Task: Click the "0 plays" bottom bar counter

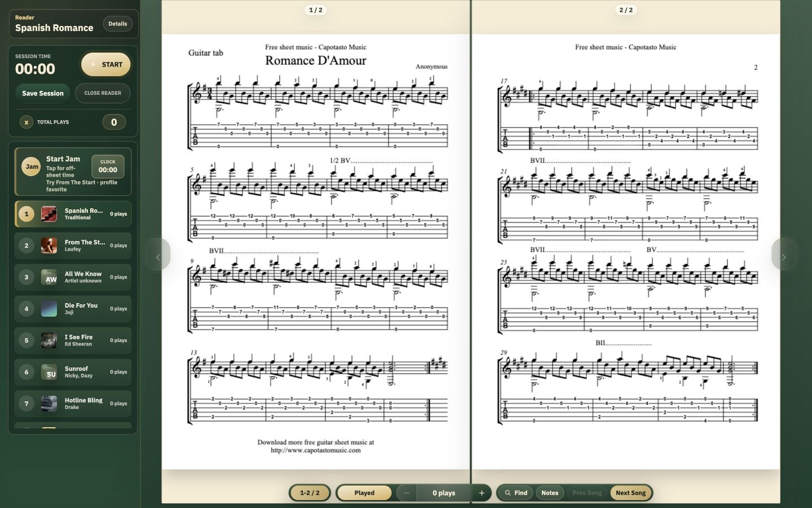Action: pos(444,493)
